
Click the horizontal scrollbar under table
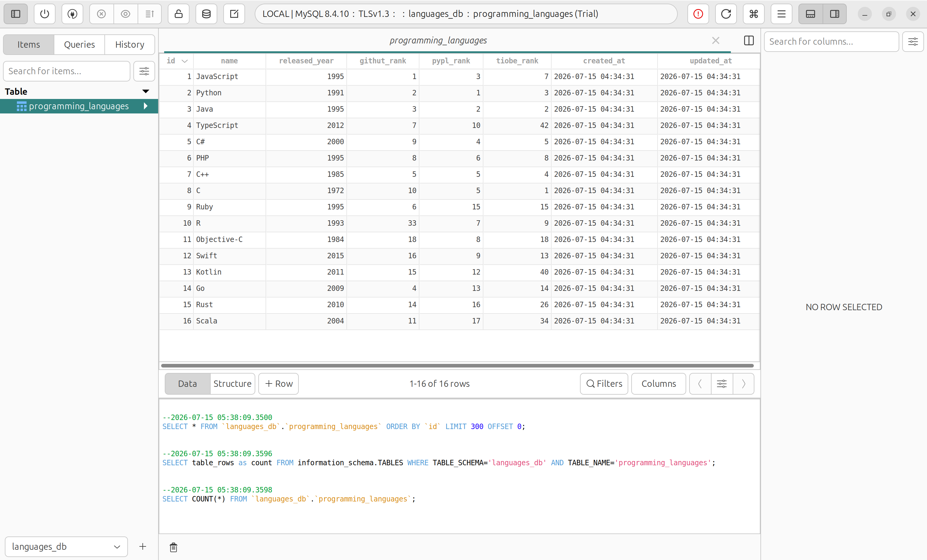[x=457, y=366]
